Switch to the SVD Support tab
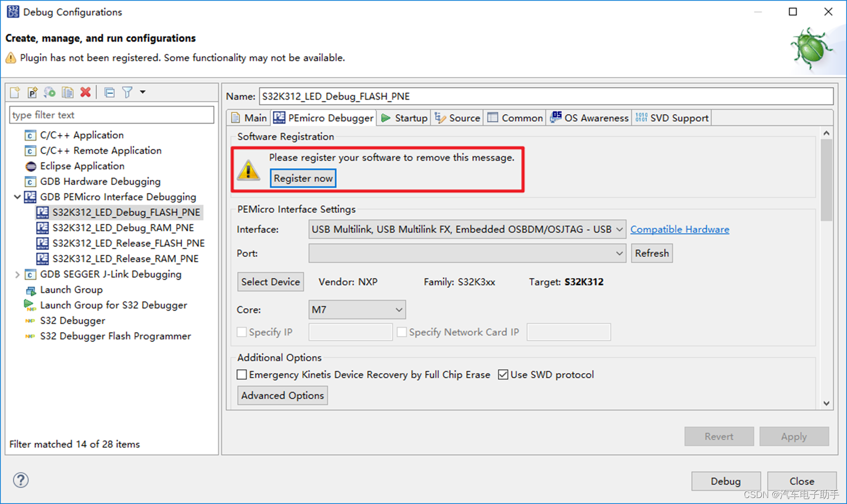Image resolution: width=847 pixels, height=504 pixels. [x=672, y=118]
